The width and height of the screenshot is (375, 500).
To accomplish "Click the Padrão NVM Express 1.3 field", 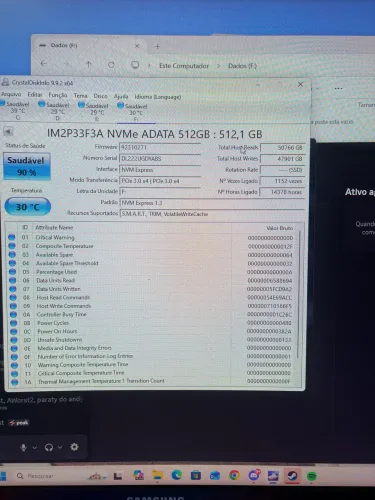I will coord(212,203).
